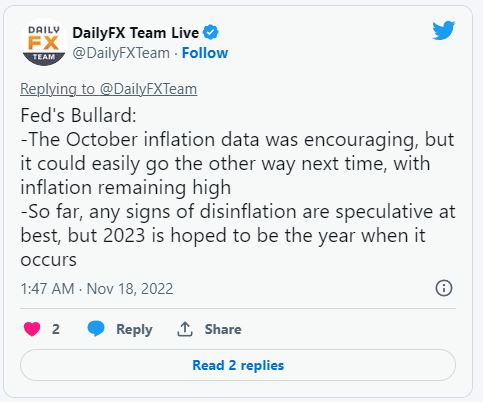Click the October inflation data sentence
Viewport: 483px width, 402px height.
(237, 163)
